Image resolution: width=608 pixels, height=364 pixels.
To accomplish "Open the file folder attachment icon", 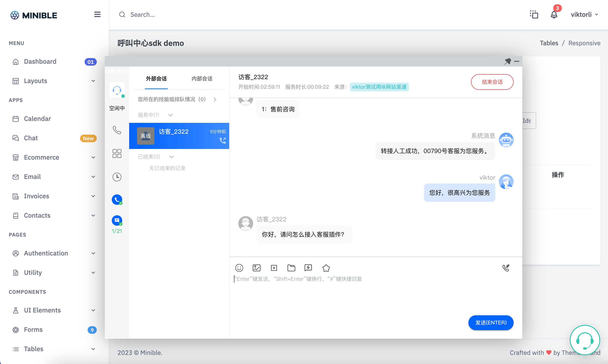I will pyautogui.click(x=291, y=268).
